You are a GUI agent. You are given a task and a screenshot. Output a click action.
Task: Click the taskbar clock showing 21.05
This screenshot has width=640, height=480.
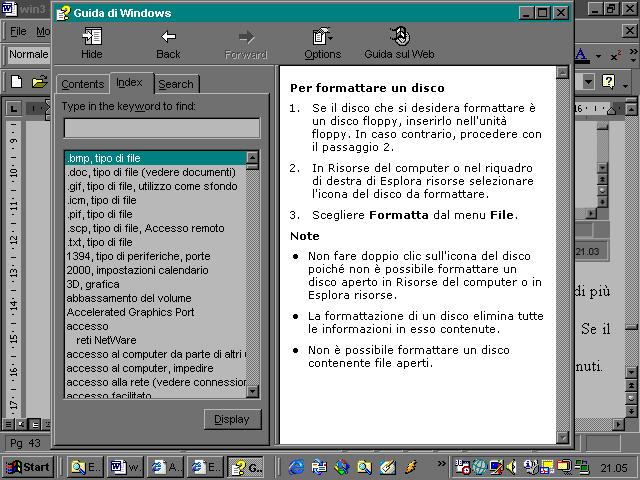pos(613,468)
